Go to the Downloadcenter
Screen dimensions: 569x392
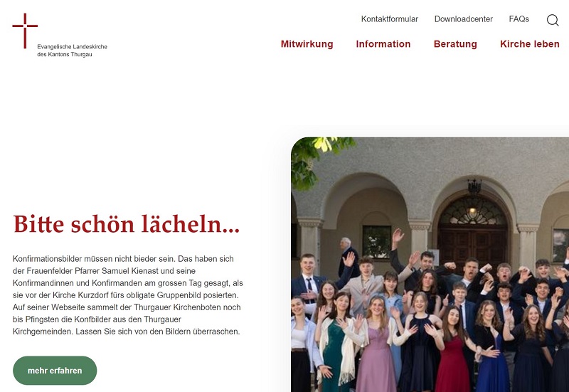point(464,19)
